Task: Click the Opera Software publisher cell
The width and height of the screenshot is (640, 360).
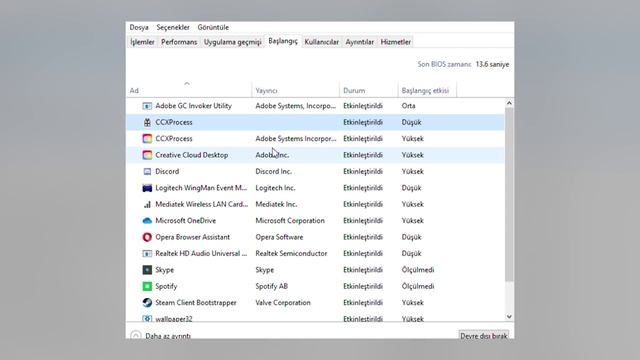Action: point(279,237)
